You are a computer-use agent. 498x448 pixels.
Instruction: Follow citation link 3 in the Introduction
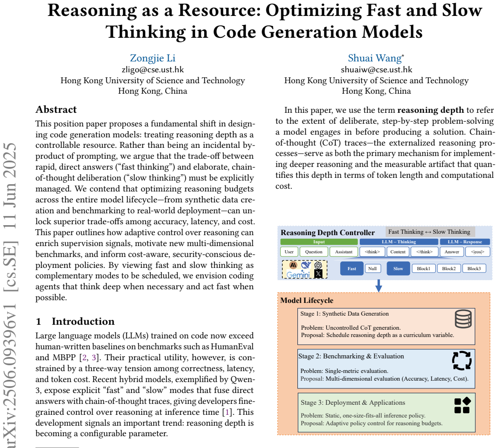coord(94,357)
